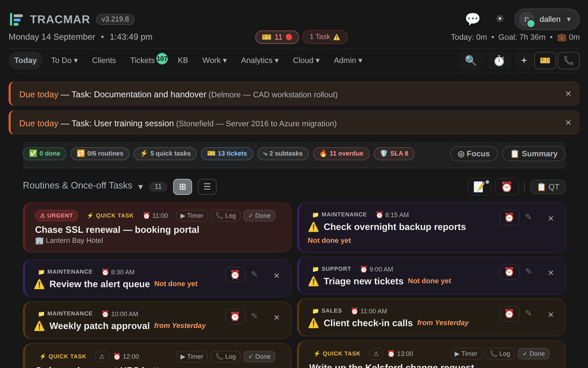Expand the Cloud menu

[x=306, y=61]
